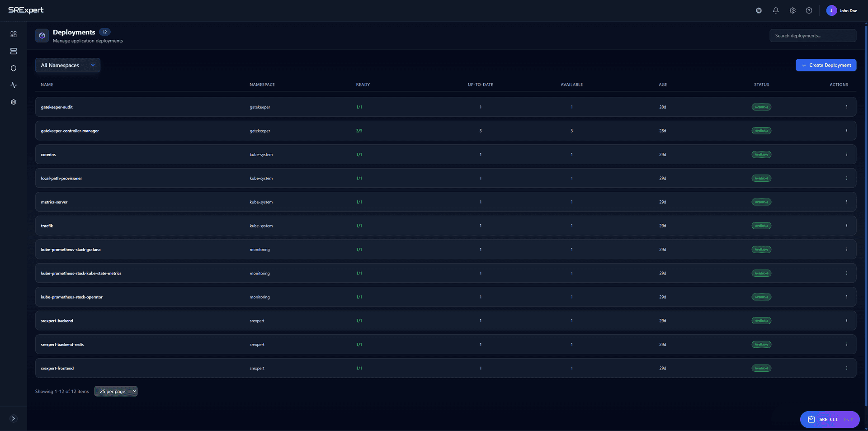Click the theme icon beside the bell
Image resolution: width=868 pixels, height=431 pixels.
tap(759, 10)
